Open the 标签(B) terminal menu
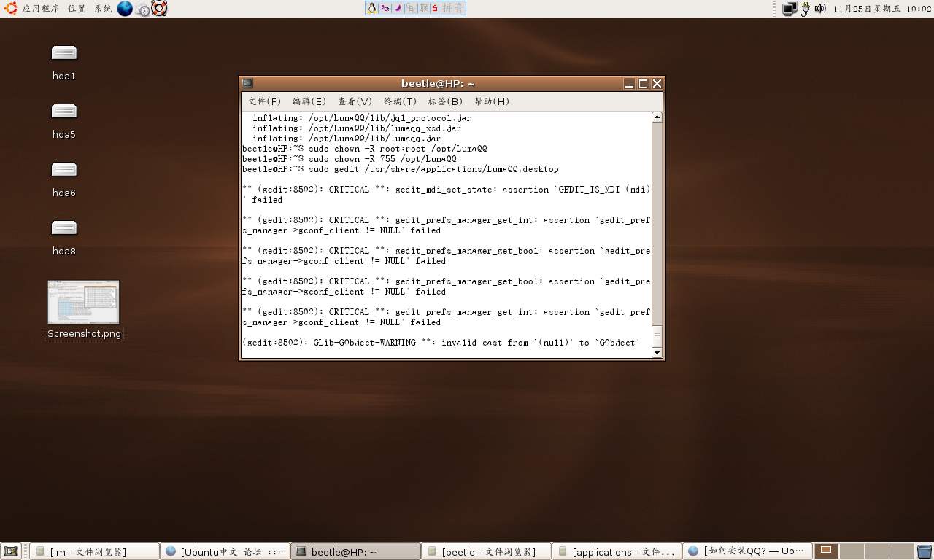 tap(445, 101)
